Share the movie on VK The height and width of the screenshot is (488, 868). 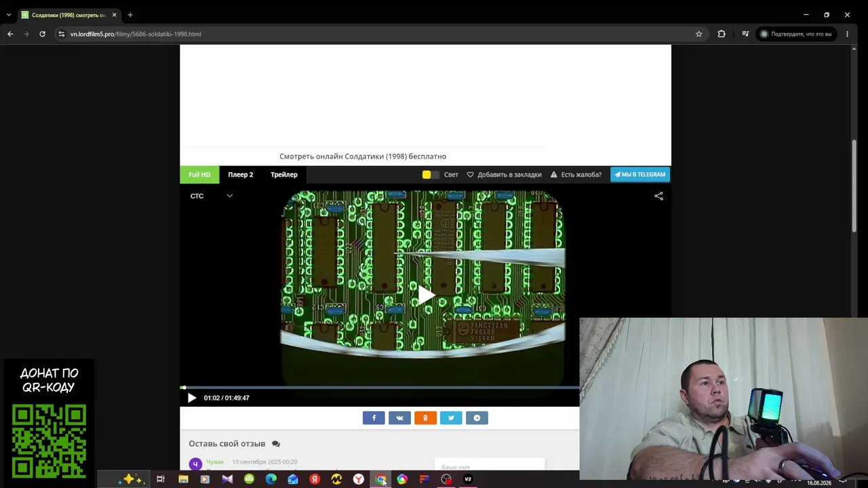click(x=399, y=418)
